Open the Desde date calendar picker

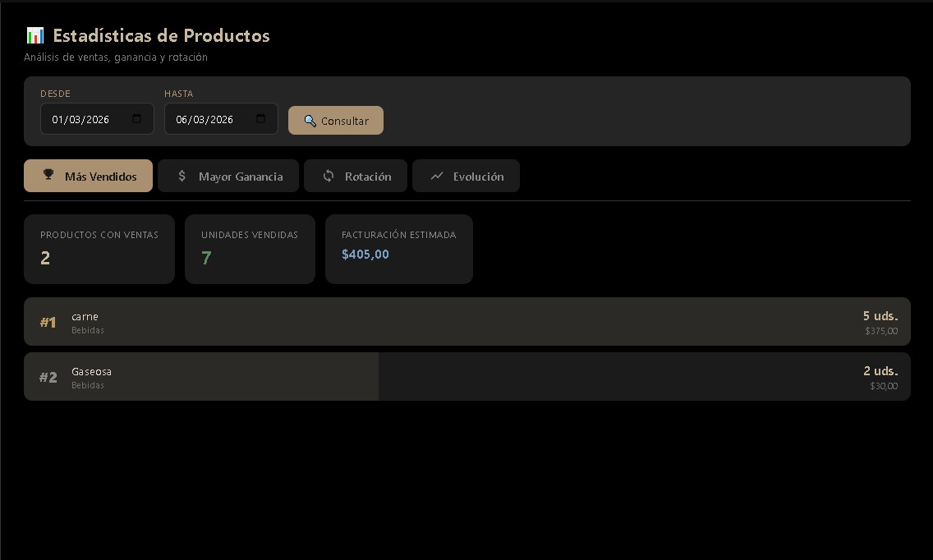coord(137,119)
